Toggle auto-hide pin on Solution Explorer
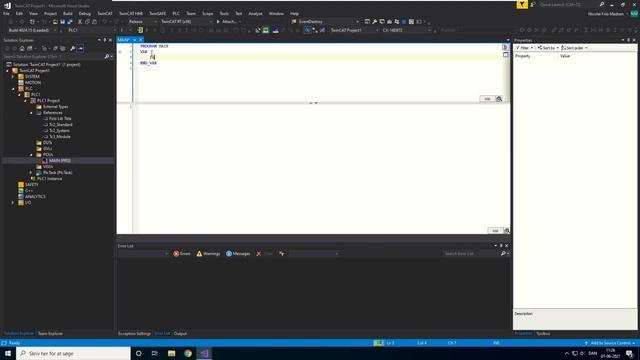Screen dimensions: 640x360 point(104,40)
